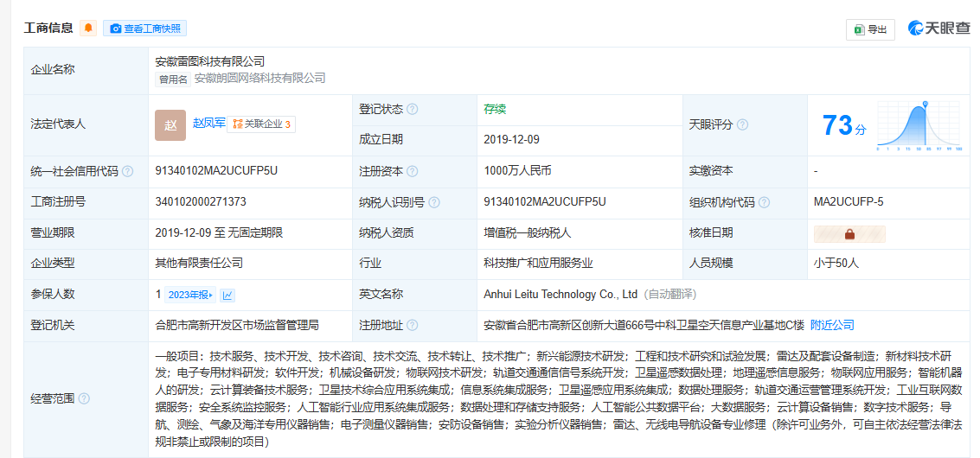Screen dimensions: 980x458
Task: Open 附近公司 nearby companies link
Action: (832, 325)
